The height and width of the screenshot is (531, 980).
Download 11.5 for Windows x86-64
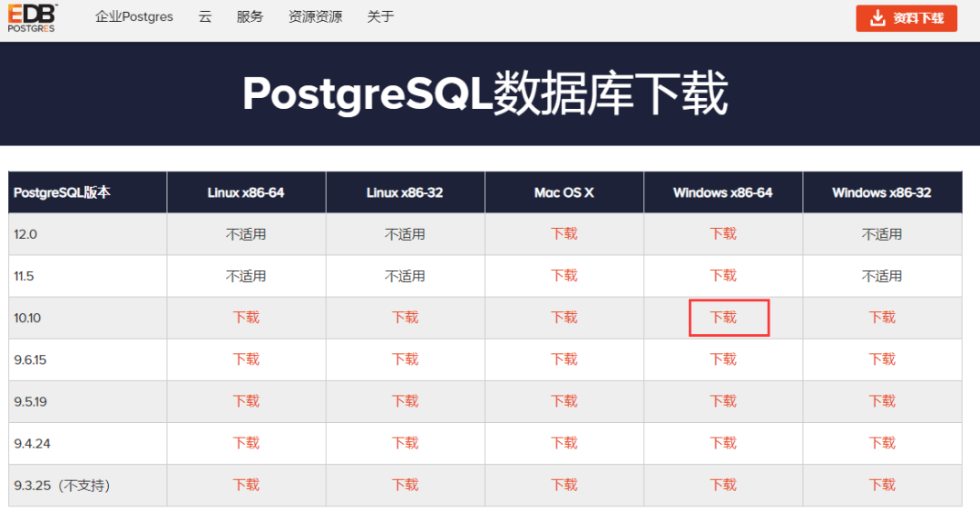pos(723,276)
